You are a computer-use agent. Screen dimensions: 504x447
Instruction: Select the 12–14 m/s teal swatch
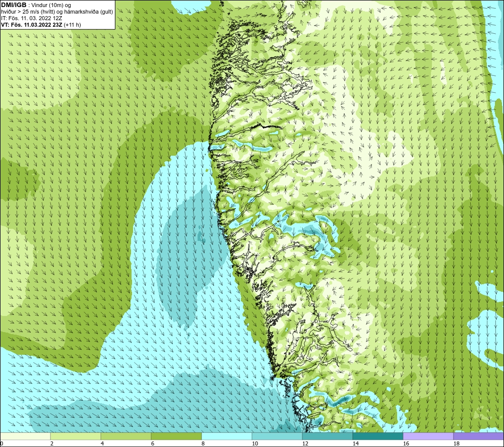pos(328,436)
